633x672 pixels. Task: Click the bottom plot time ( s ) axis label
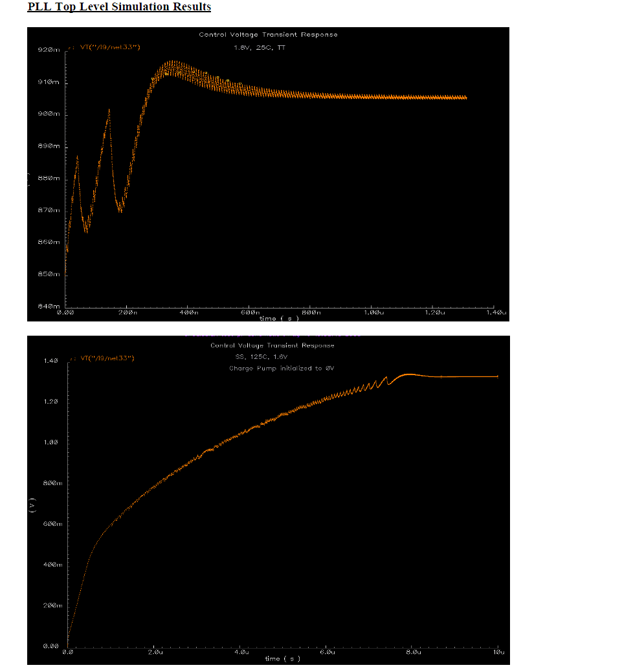click(x=283, y=658)
